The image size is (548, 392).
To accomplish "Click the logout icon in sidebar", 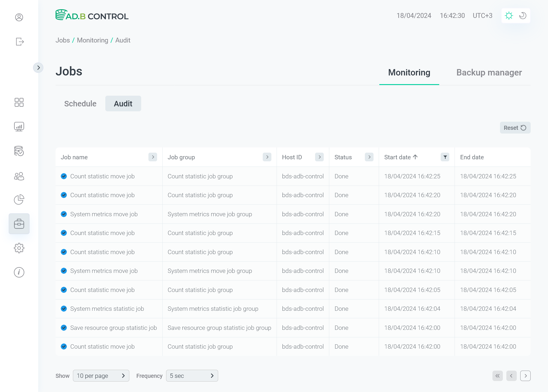I will (19, 42).
